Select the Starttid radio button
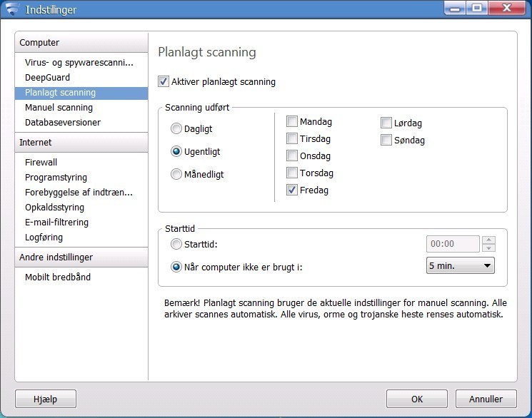The height and width of the screenshot is (418, 532). 176,244
